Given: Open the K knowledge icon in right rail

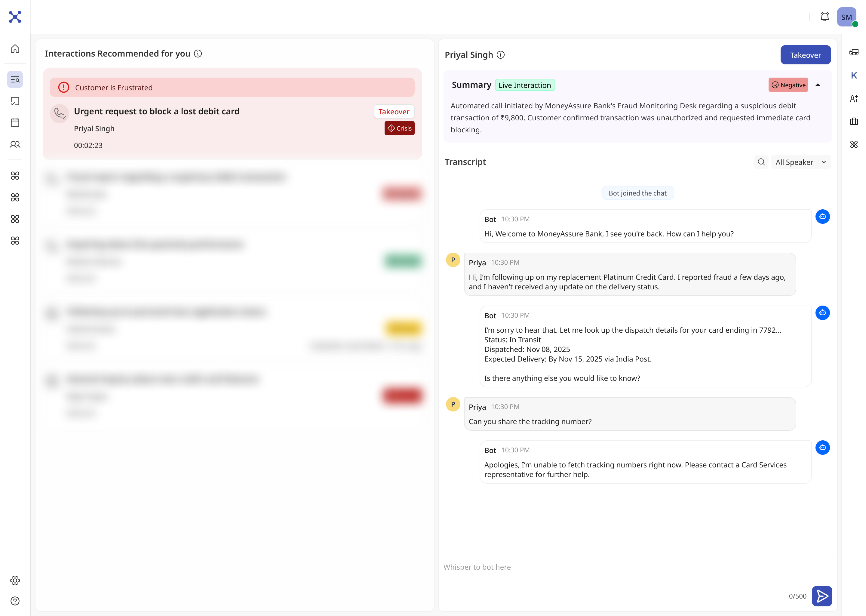Looking at the screenshot, I should [854, 75].
